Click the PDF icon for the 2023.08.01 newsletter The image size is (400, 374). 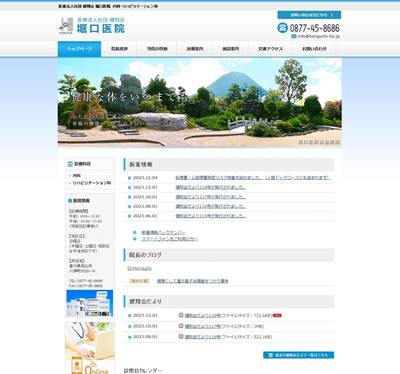(x=181, y=336)
